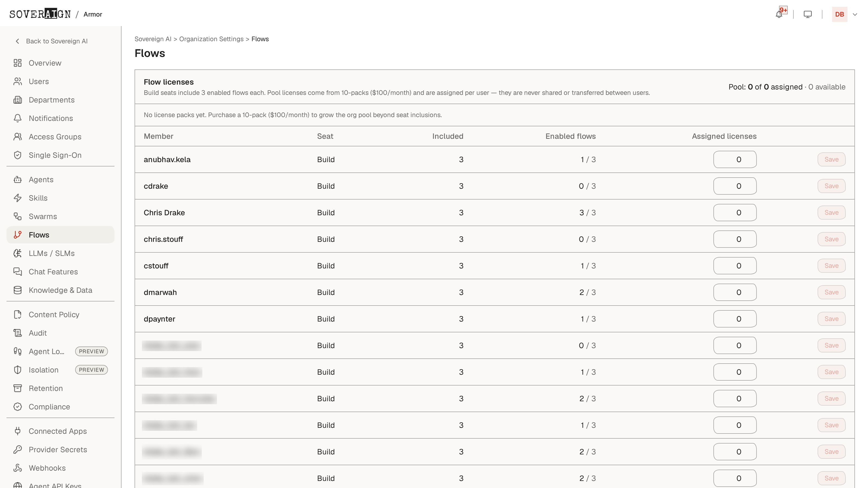This screenshot has height=488, width=868.
Task: Click the chris.stouff member name
Action: 163,239
